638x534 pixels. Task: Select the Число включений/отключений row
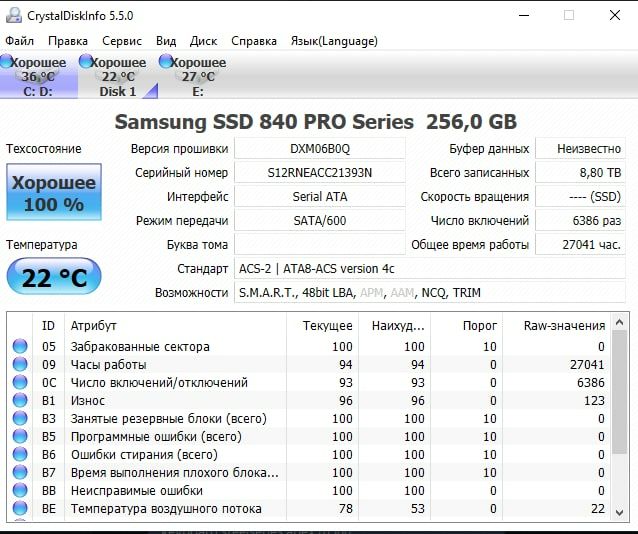308,382
